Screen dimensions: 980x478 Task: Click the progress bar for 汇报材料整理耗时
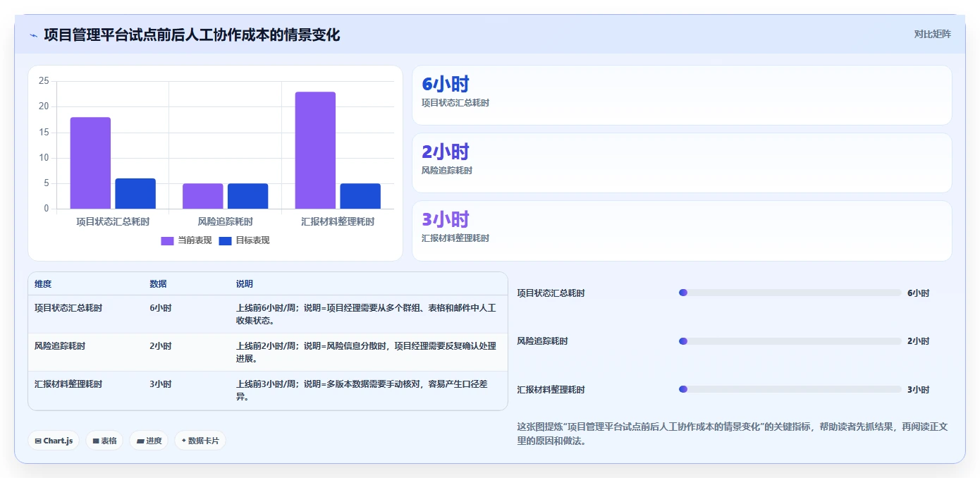[790, 389]
